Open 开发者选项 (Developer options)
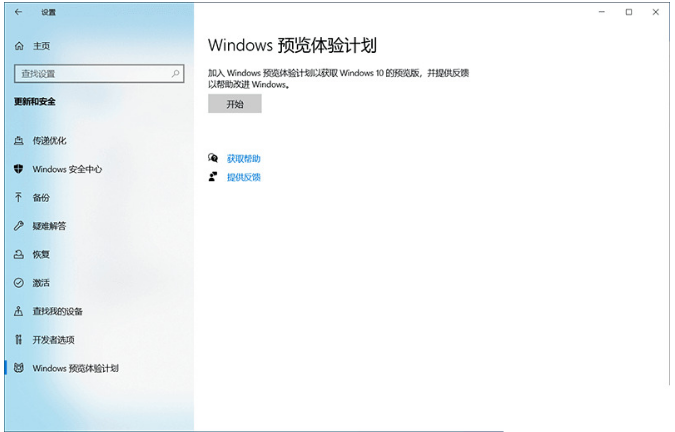675x432 pixels. [x=53, y=340]
